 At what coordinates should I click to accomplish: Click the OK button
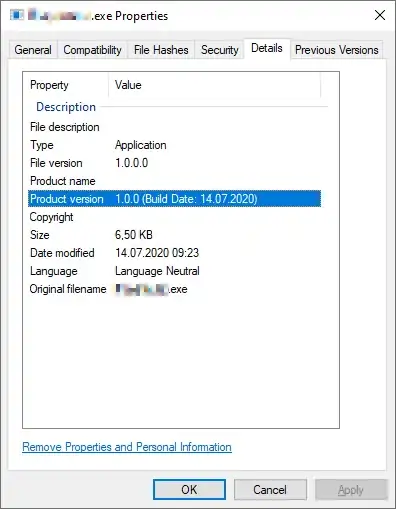[189, 490]
